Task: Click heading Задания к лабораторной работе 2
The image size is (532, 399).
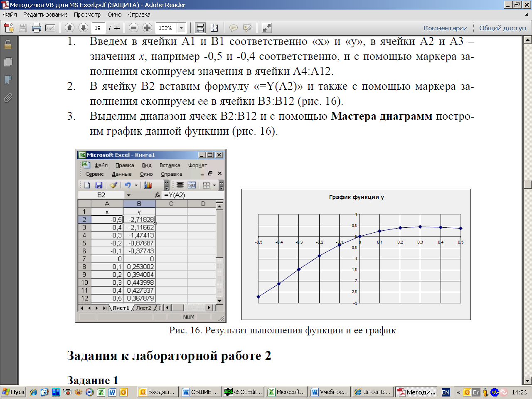Action: (x=169, y=356)
